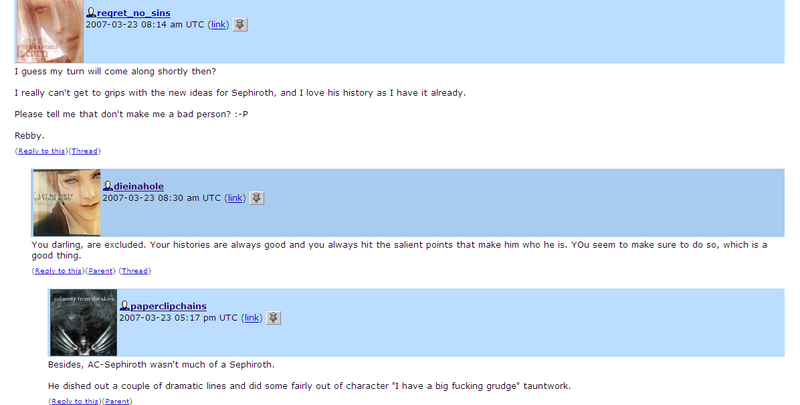Click the permalink on the 08:30 am comment
The image size is (800, 405).
pos(235,198)
